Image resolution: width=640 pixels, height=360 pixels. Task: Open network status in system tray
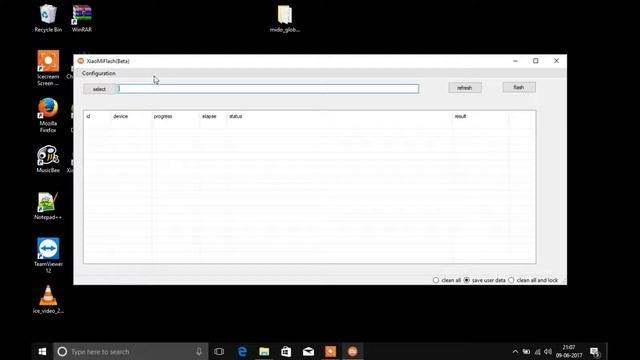[x=537, y=352]
